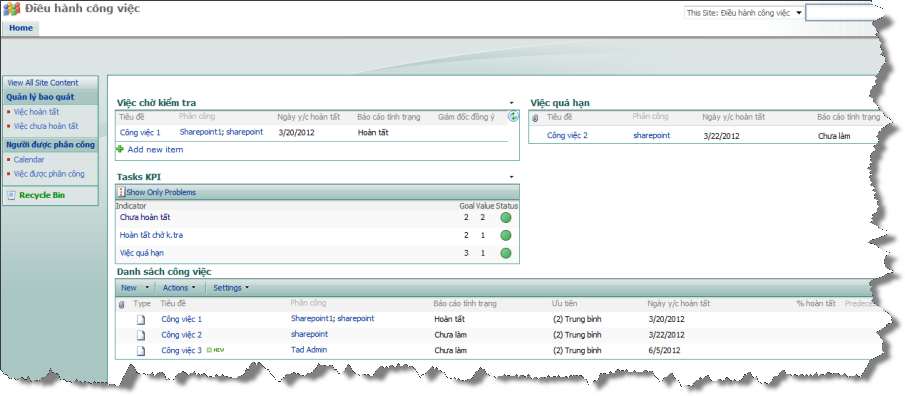Open Người được phân công sidebar heading
This screenshot has height=396, width=905.
pos(50,145)
